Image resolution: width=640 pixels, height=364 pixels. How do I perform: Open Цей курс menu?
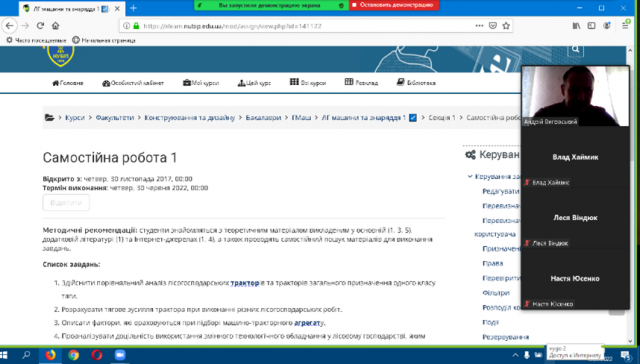click(x=254, y=83)
